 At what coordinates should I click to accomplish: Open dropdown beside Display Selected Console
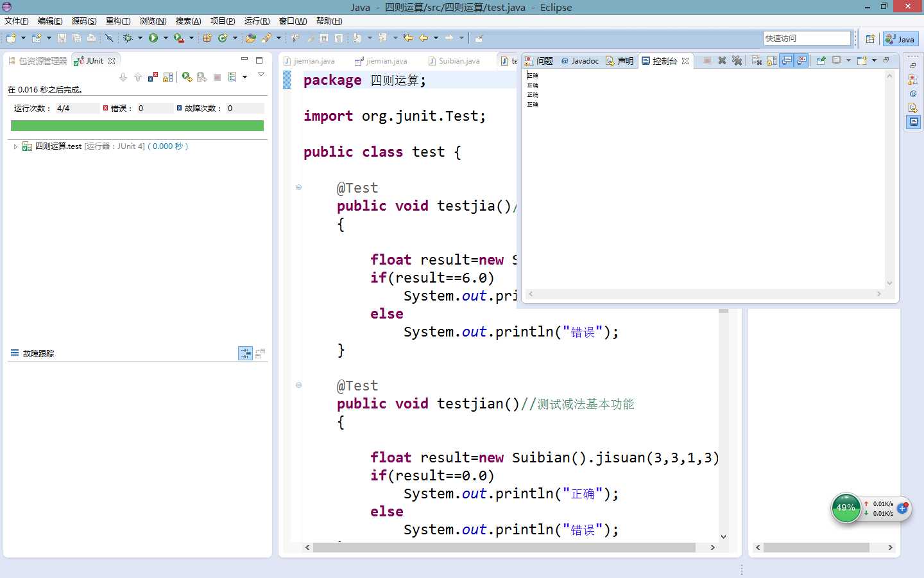[848, 60]
